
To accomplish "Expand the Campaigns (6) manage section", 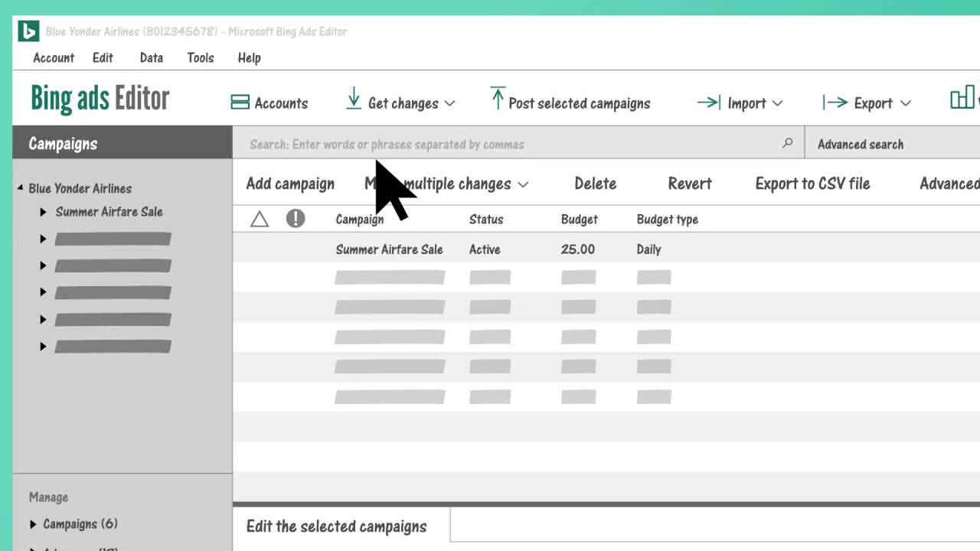I will coord(33,524).
